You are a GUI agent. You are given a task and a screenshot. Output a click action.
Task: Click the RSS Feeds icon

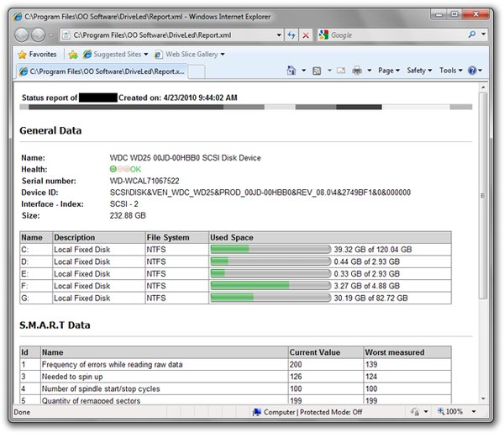point(317,71)
